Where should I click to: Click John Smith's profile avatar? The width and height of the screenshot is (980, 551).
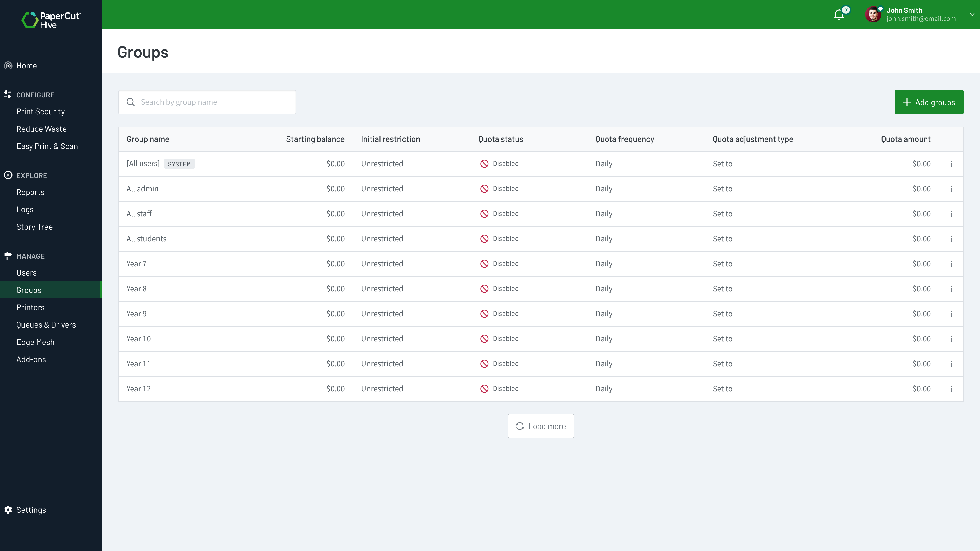point(873,15)
